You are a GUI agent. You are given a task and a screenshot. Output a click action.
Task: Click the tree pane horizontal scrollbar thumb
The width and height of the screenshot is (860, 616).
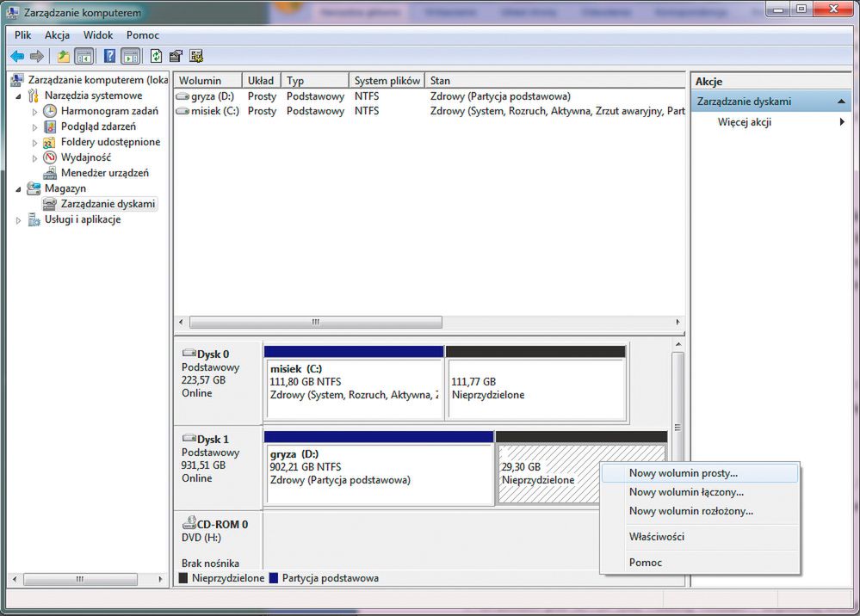pyautogui.click(x=80, y=579)
